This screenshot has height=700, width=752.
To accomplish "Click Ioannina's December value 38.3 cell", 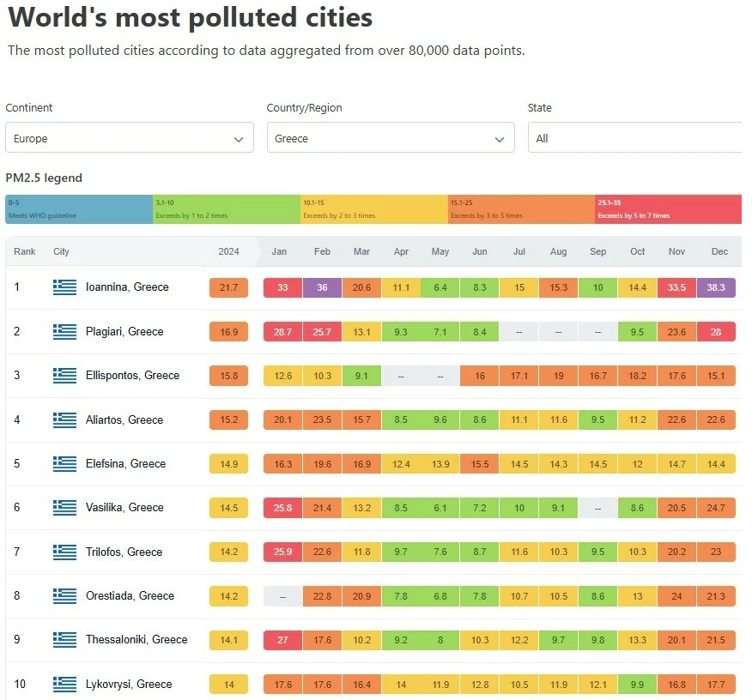I will tap(716, 287).
